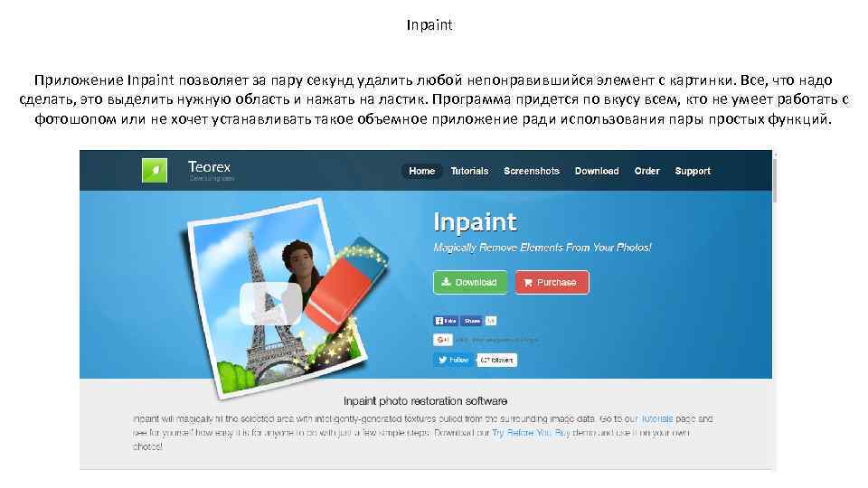Open the Tutorials navigation item
868x488 pixels.
click(x=469, y=171)
